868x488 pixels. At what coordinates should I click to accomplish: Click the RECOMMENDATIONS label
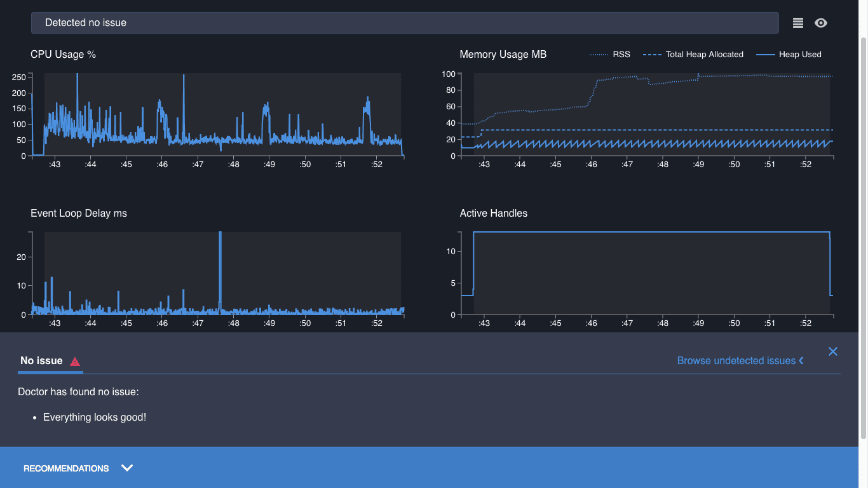coord(66,468)
